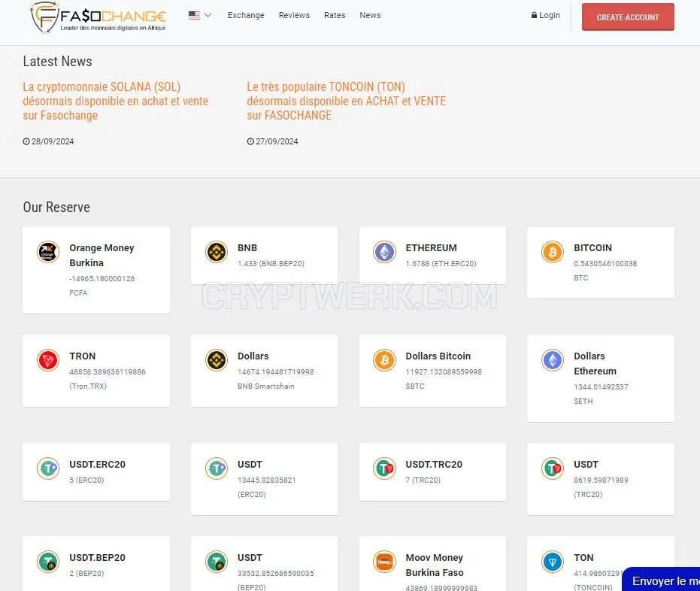The height and width of the screenshot is (591, 700).
Task: Click the USDT.ERC20 icon
Action: coord(48,468)
